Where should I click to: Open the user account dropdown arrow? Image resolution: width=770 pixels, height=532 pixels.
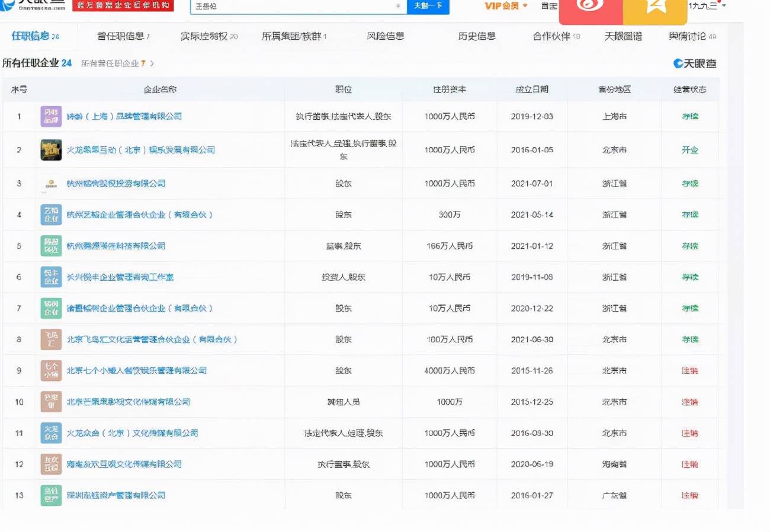[x=723, y=6]
